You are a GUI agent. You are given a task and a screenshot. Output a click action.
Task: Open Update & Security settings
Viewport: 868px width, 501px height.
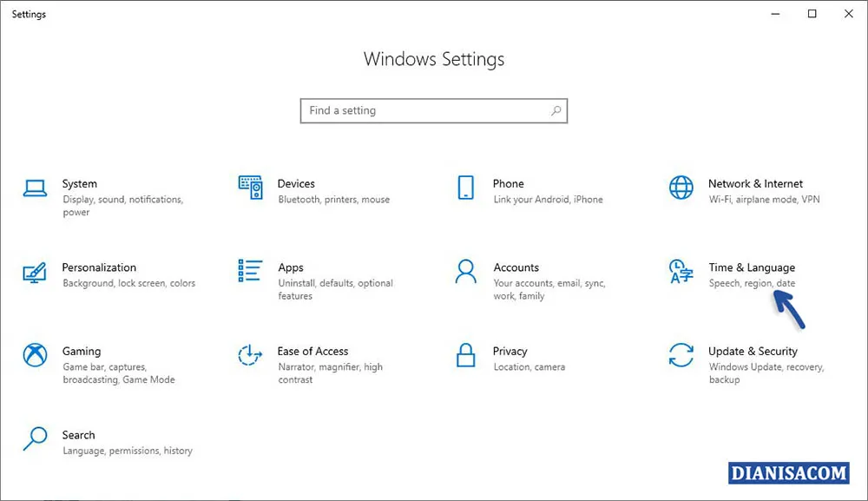754,352
